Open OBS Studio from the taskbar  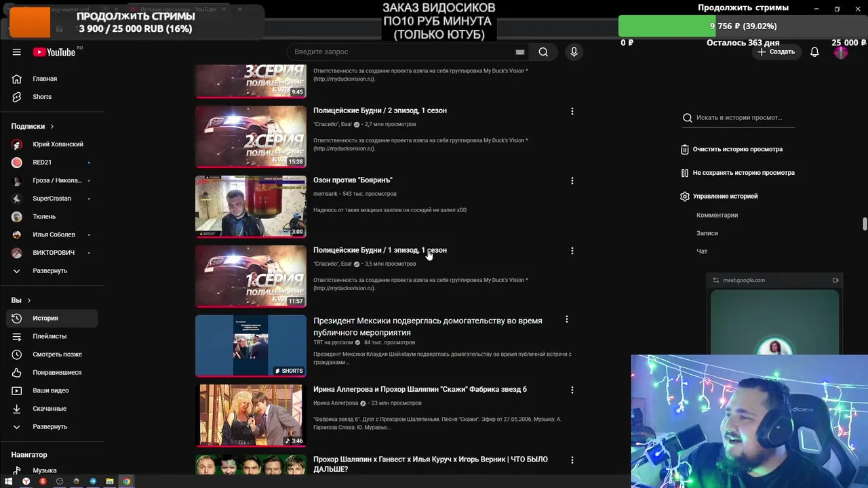click(x=60, y=481)
